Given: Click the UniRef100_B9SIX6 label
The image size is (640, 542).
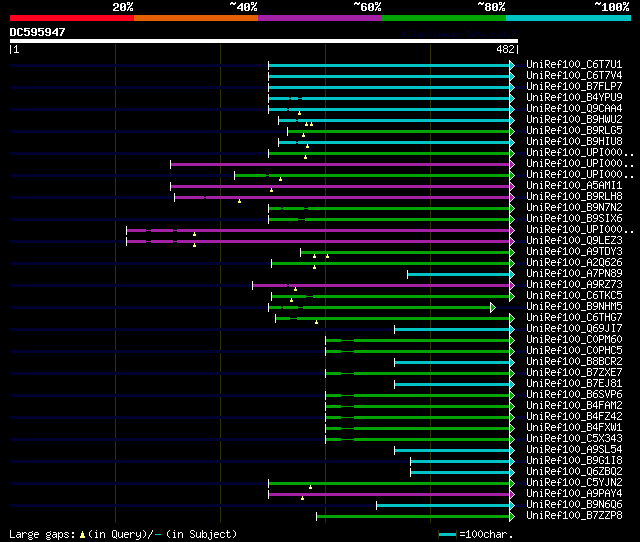Looking at the screenshot, I should (x=574, y=219).
